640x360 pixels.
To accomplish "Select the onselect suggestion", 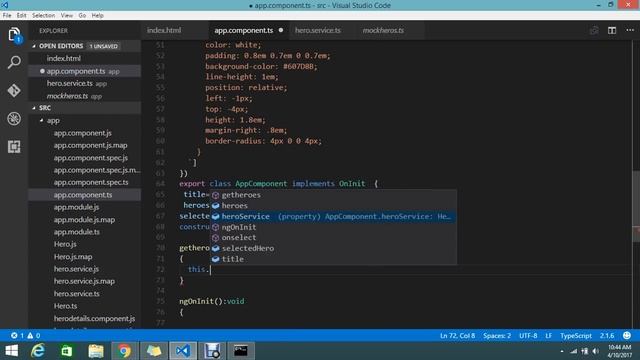I will coord(333,238).
